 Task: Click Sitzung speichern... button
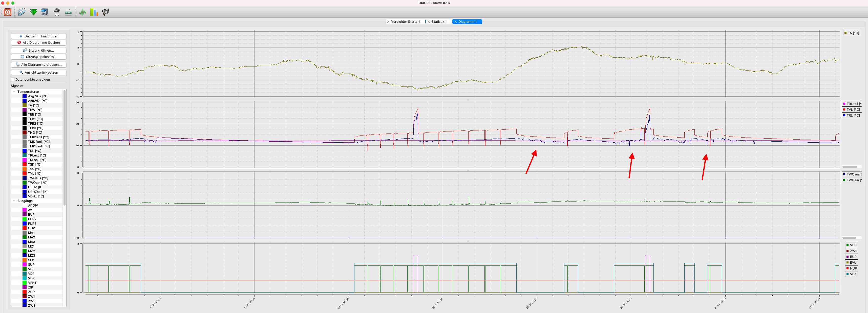(38, 57)
